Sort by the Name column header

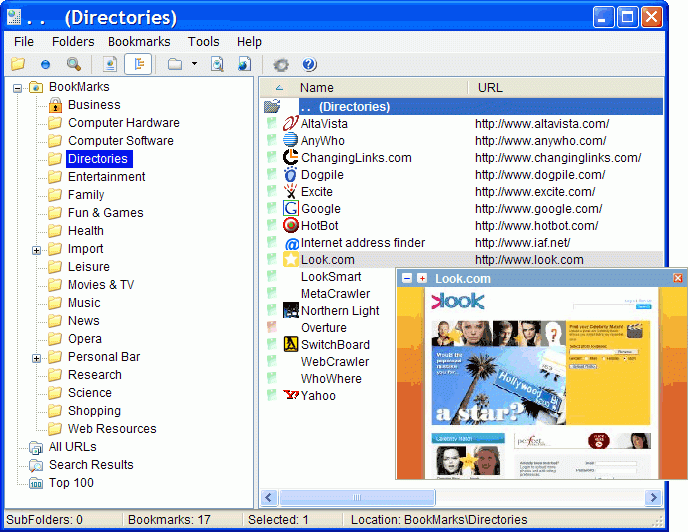click(x=316, y=88)
